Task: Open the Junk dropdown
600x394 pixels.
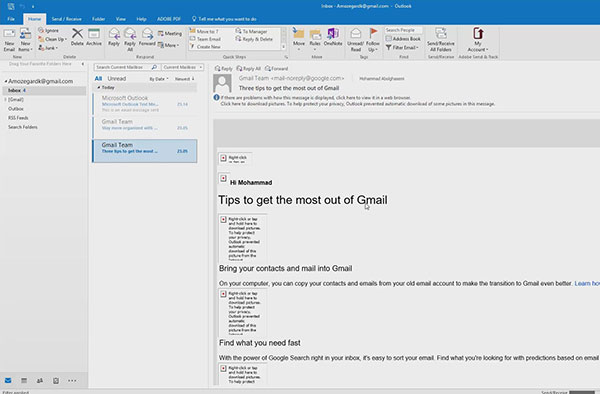Action: [48, 48]
